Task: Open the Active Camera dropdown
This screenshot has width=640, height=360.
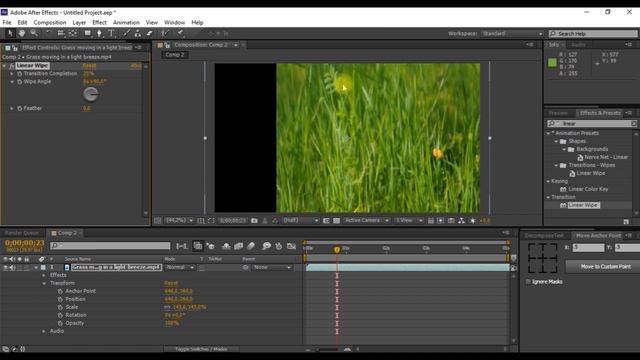Action: coord(366,220)
